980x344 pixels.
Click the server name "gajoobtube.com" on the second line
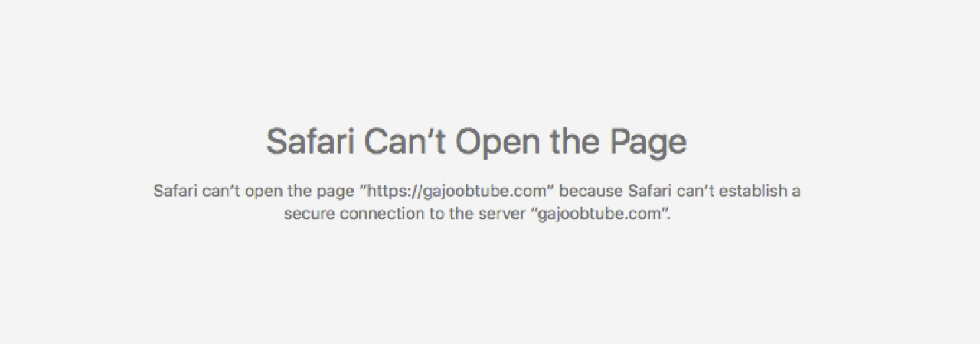(x=599, y=214)
